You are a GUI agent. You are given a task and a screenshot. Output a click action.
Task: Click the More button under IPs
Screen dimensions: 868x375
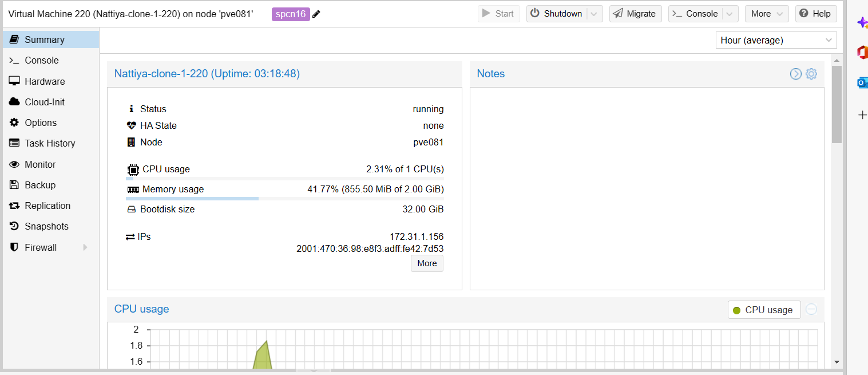coord(427,263)
